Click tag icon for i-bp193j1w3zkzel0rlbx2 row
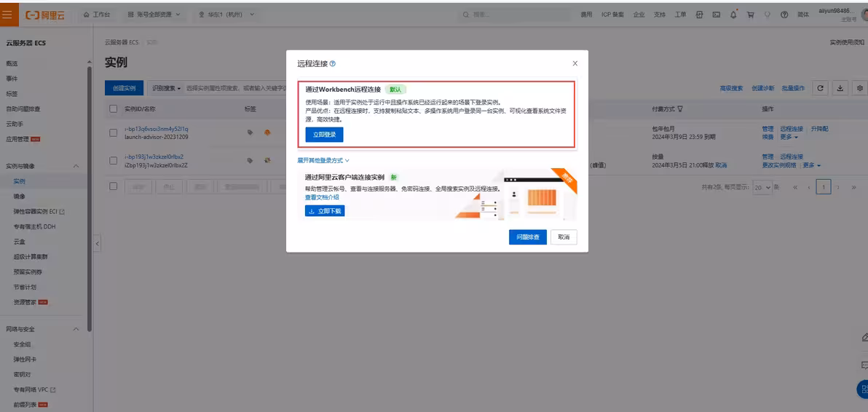This screenshot has width=868, height=412. tap(250, 160)
